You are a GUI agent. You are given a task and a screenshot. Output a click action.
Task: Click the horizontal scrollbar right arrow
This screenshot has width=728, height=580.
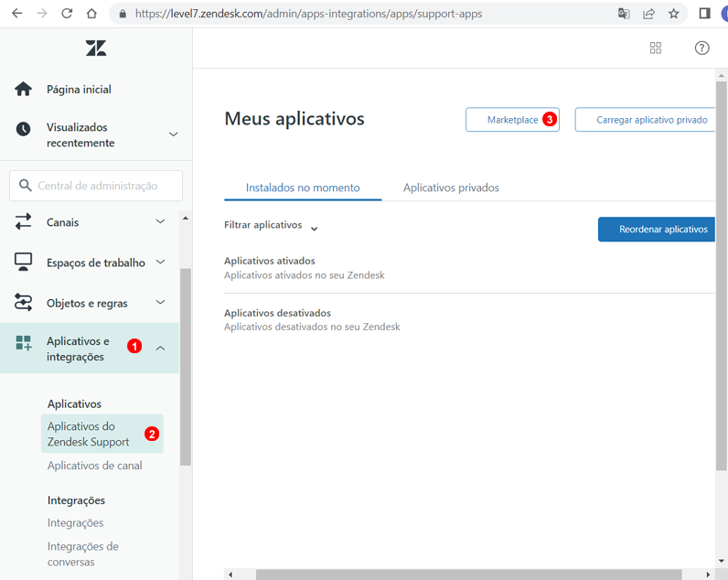click(x=708, y=575)
